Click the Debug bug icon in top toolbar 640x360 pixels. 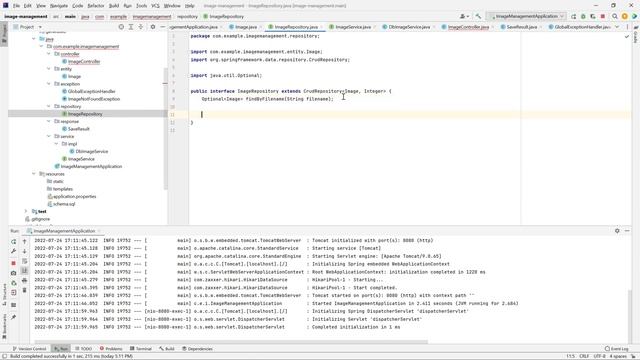[583, 16]
